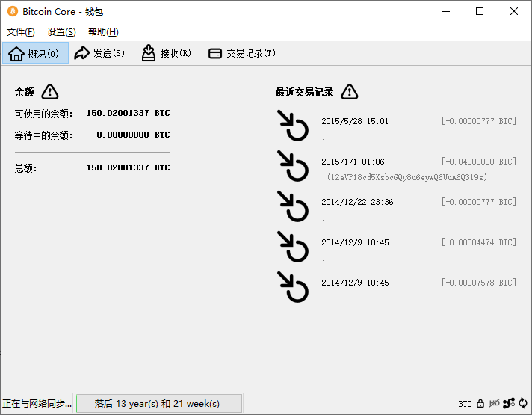Select the 2015/5/28 15:01 transaction
The image size is (532, 415).
pyautogui.click(x=355, y=121)
